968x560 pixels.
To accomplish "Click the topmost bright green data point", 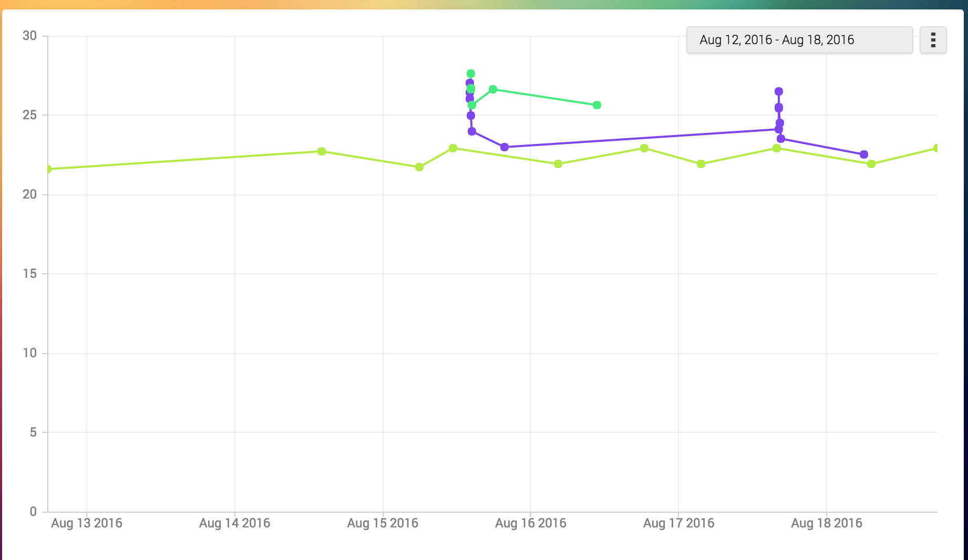I will tap(471, 74).
